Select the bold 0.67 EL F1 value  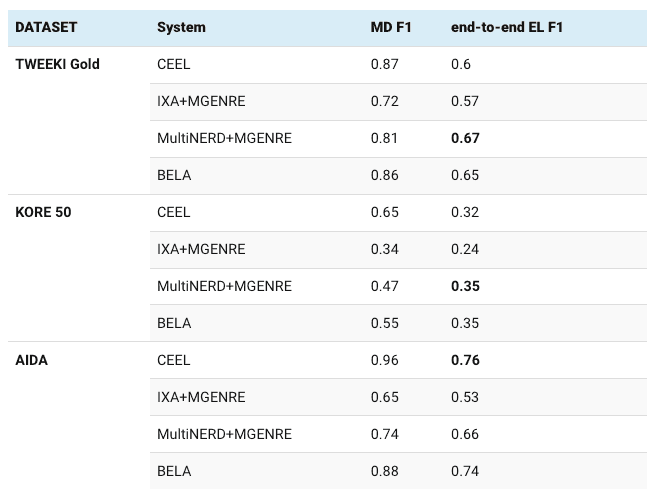pos(465,138)
